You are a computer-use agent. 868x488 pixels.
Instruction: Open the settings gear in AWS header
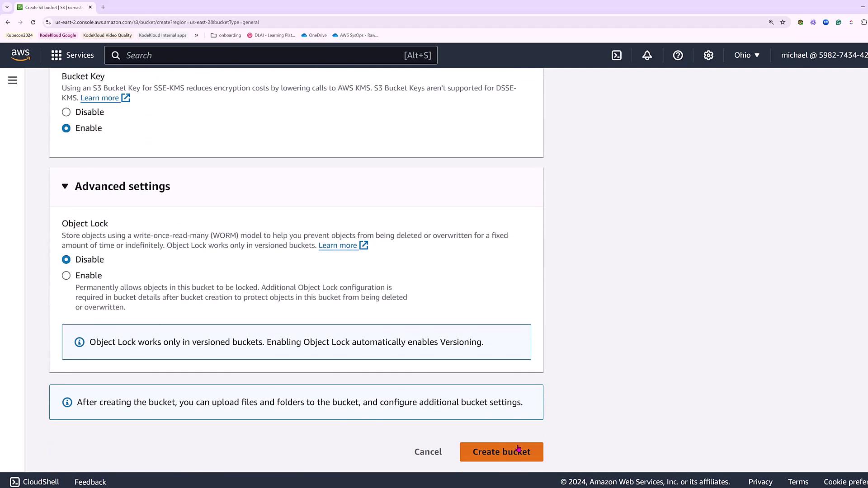click(x=708, y=55)
